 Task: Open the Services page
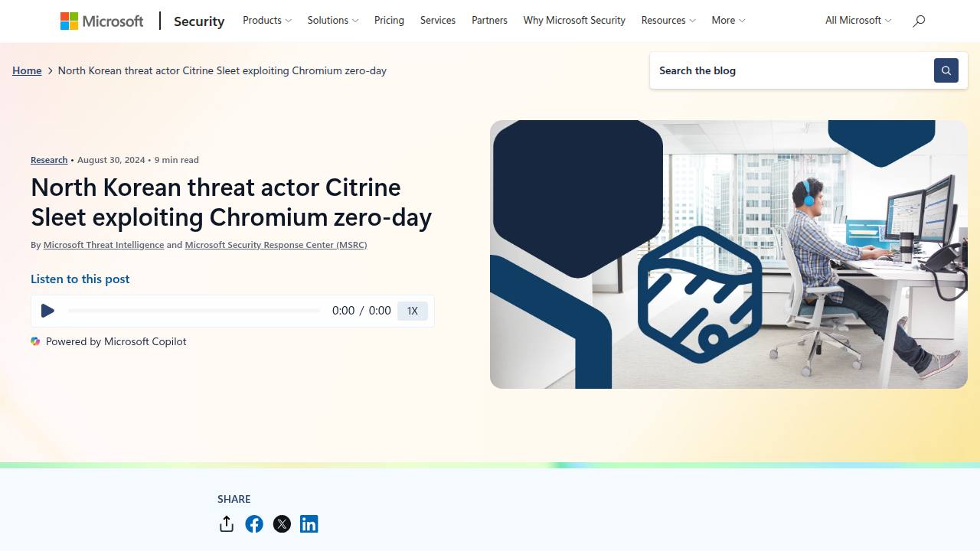pos(438,21)
